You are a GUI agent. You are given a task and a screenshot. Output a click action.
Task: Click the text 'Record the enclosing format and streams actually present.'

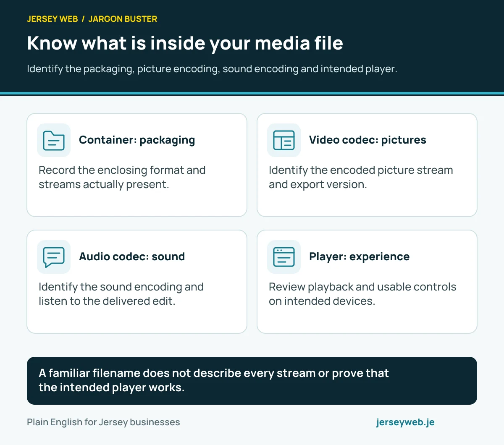pyautogui.click(x=122, y=177)
